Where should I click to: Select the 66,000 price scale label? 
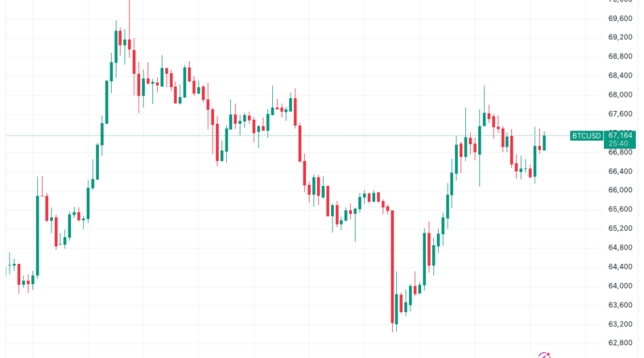[x=619, y=191]
